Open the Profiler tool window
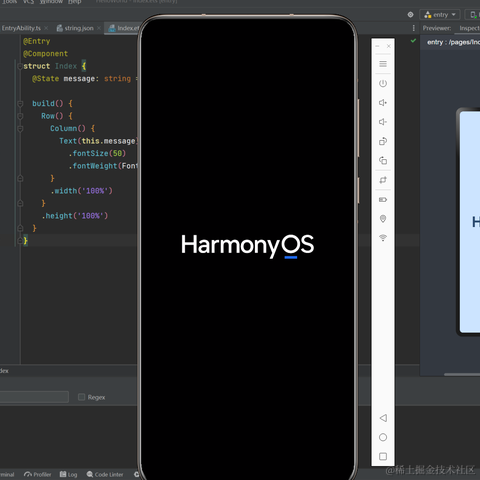 pos(38,474)
